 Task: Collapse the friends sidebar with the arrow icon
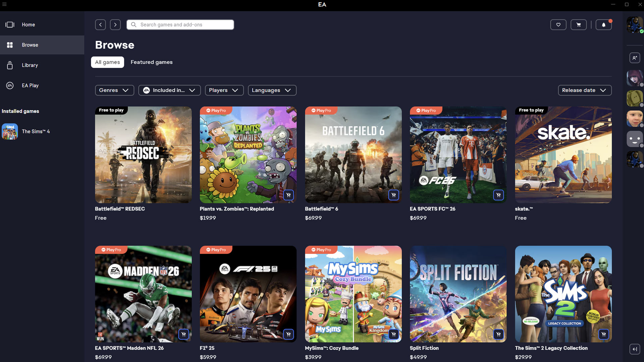(x=635, y=349)
